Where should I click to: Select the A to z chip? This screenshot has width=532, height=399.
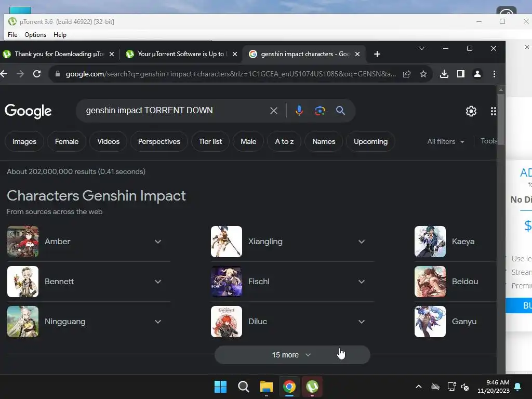pos(284,141)
